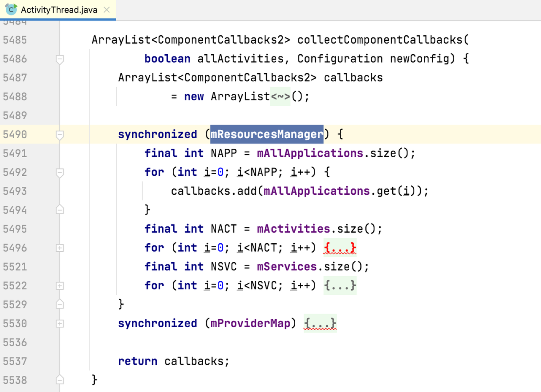This screenshot has width=541, height=392.
Task: Select the ActivityThread.java editor tab
Action: tap(59, 10)
